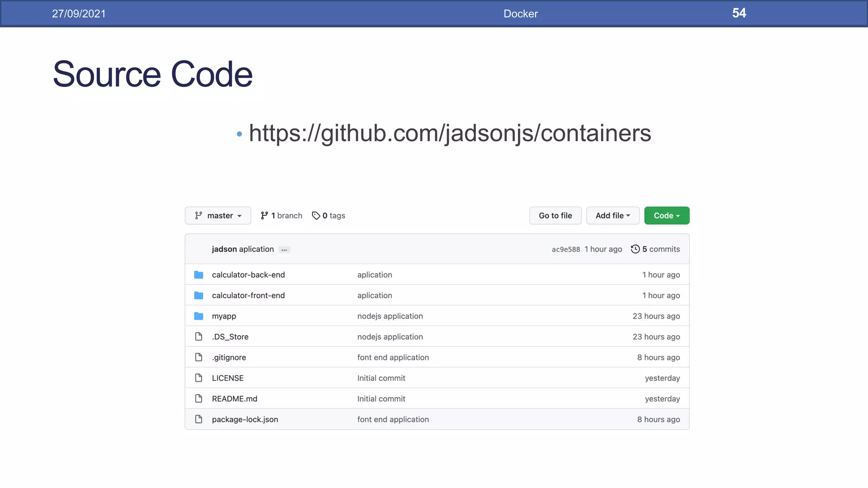Image resolution: width=868 pixels, height=488 pixels.
Task: Click the LICENSE file icon
Action: coord(198,378)
